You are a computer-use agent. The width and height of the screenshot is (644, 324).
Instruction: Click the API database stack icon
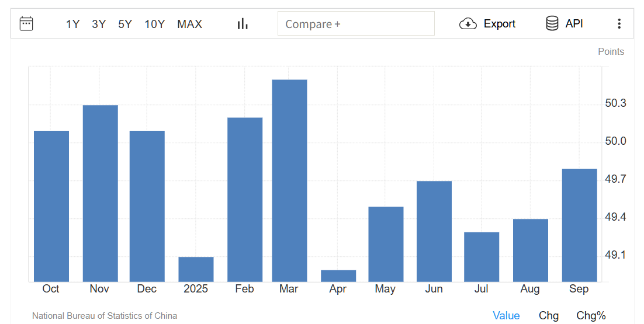click(552, 24)
